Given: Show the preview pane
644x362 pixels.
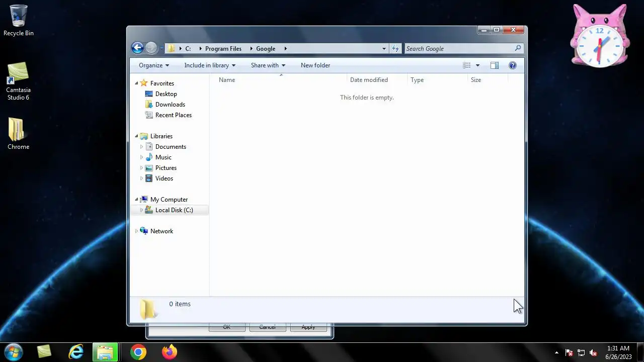Looking at the screenshot, I should click(x=495, y=65).
